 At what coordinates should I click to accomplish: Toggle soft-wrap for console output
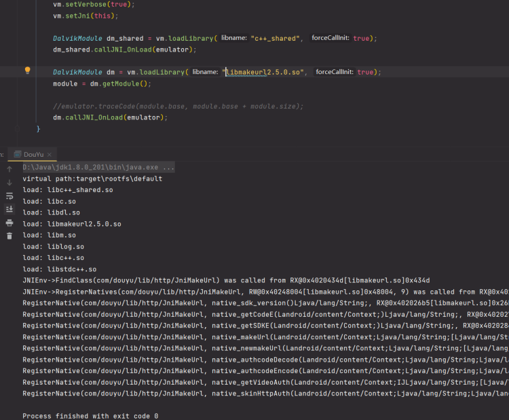click(x=10, y=196)
